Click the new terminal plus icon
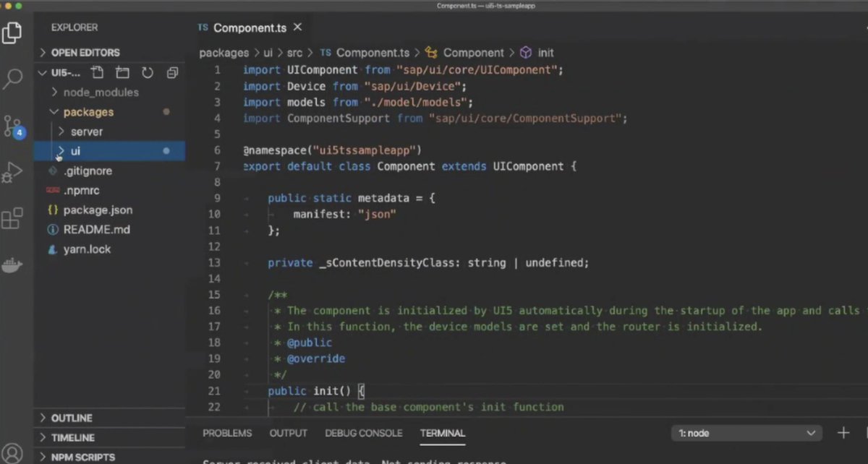The width and height of the screenshot is (868, 464). [843, 432]
